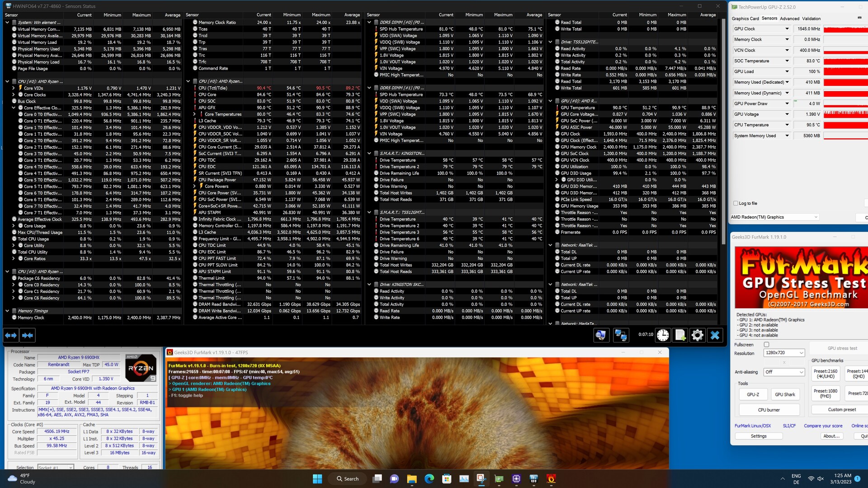Open FurMark Resolution 1280x720 dropdown
Image resolution: width=868 pixels, height=488 pixels.
tap(784, 352)
